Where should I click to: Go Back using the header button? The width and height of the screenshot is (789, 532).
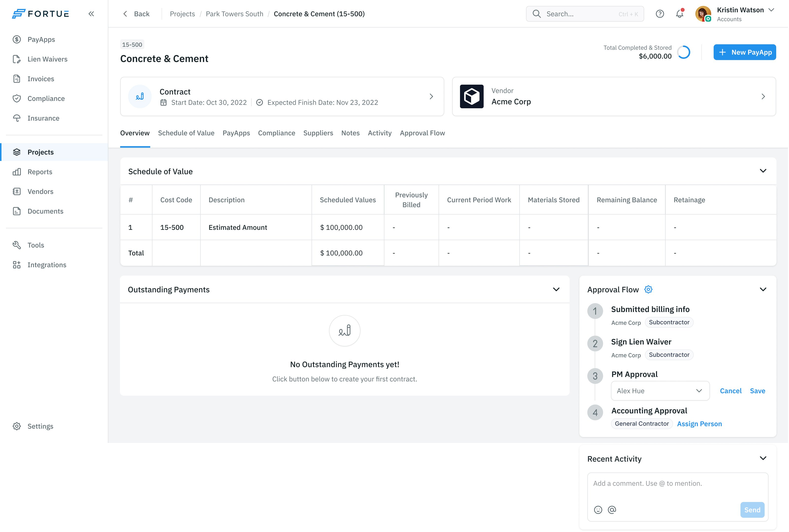tap(136, 14)
